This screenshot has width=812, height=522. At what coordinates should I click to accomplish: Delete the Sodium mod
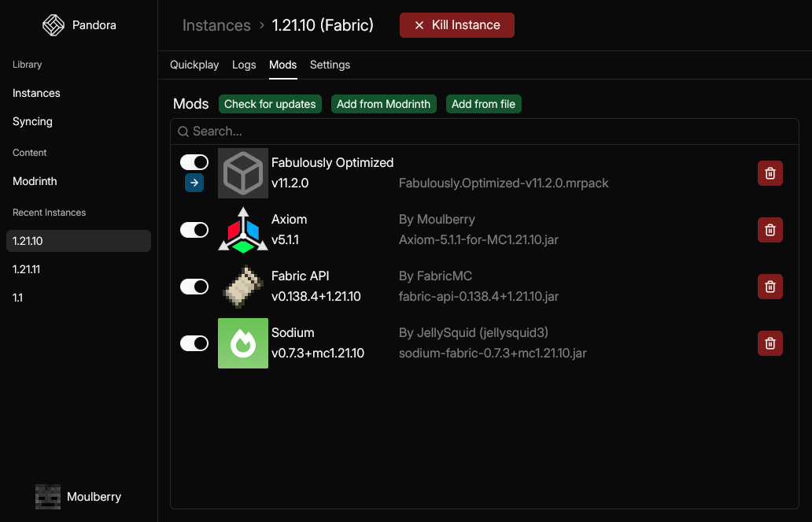click(770, 343)
